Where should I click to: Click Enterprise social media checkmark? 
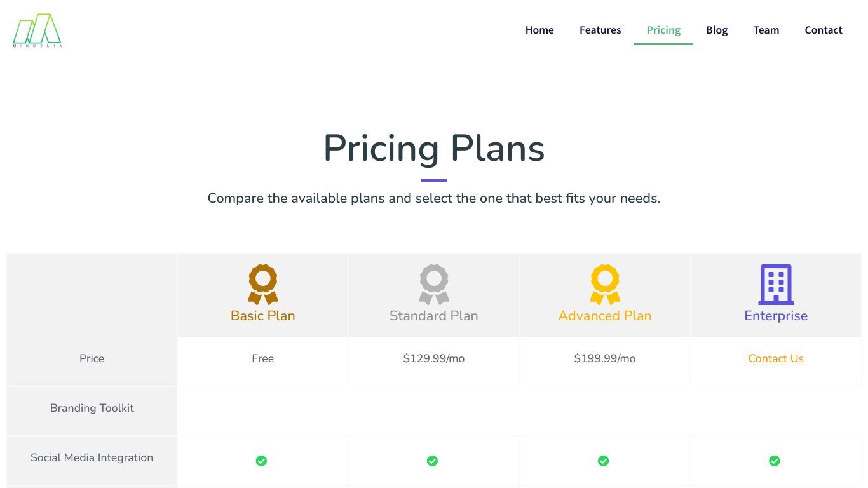pos(774,461)
